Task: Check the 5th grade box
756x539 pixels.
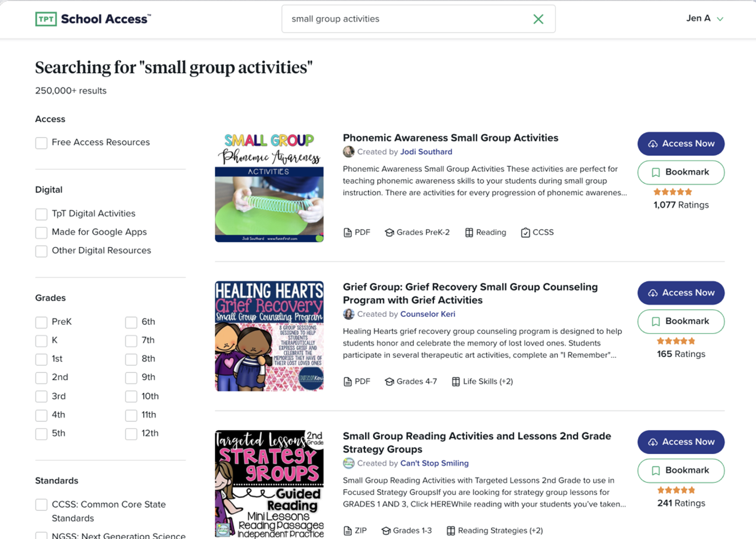Action: (41, 434)
